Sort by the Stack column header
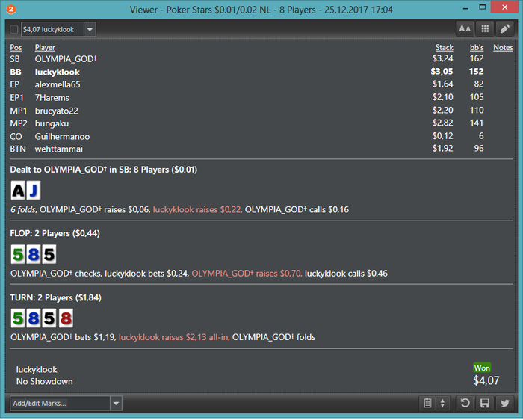 tap(444, 47)
